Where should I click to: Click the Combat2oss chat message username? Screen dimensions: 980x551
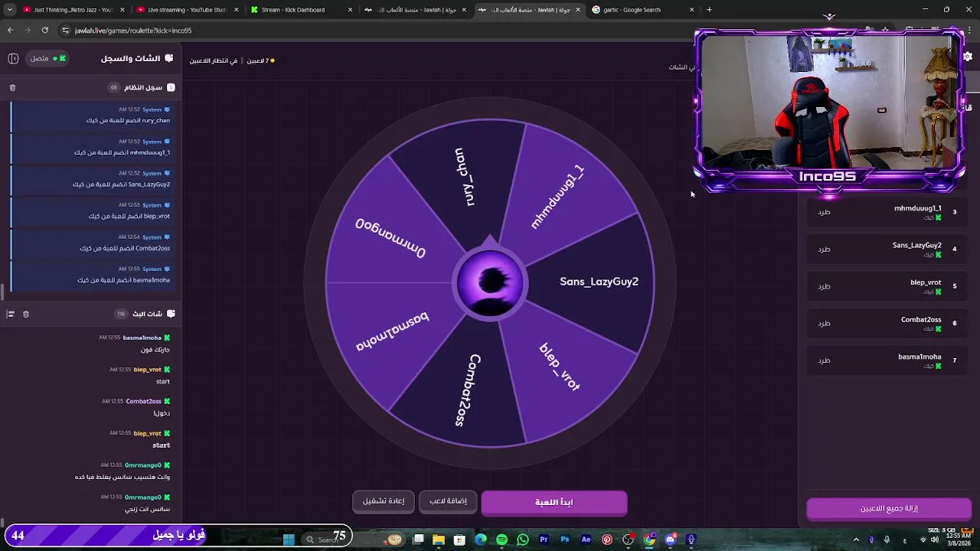[143, 401]
